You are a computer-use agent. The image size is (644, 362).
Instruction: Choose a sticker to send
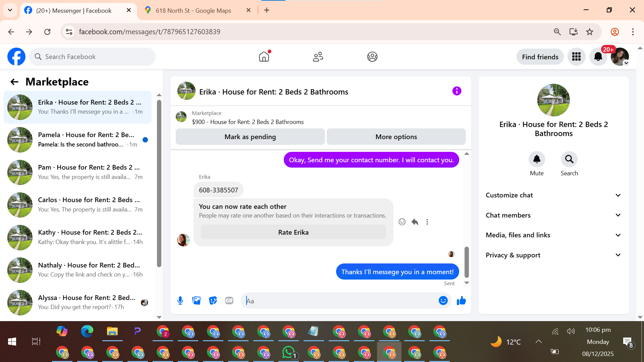pyautogui.click(x=213, y=301)
